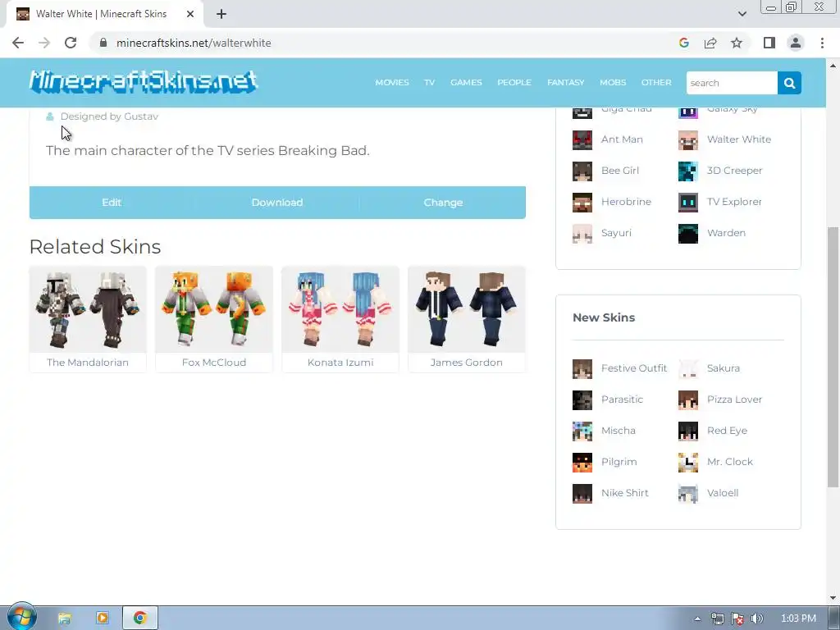Open the James Gordon skin thumbnail
The image size is (840, 630).
pos(467,309)
